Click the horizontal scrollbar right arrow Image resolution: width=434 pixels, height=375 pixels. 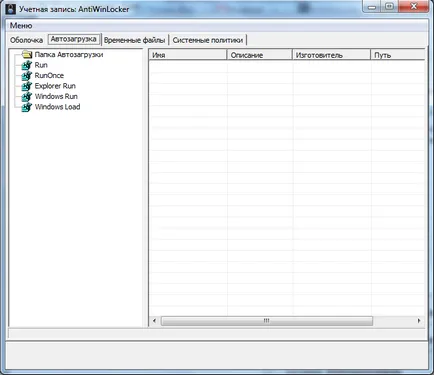click(419, 321)
